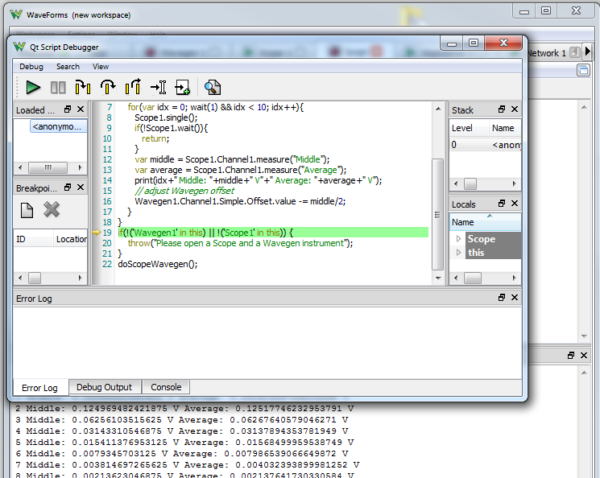Click the Step Out toolbar icon
Screen dimensions: 600x478
point(133,87)
